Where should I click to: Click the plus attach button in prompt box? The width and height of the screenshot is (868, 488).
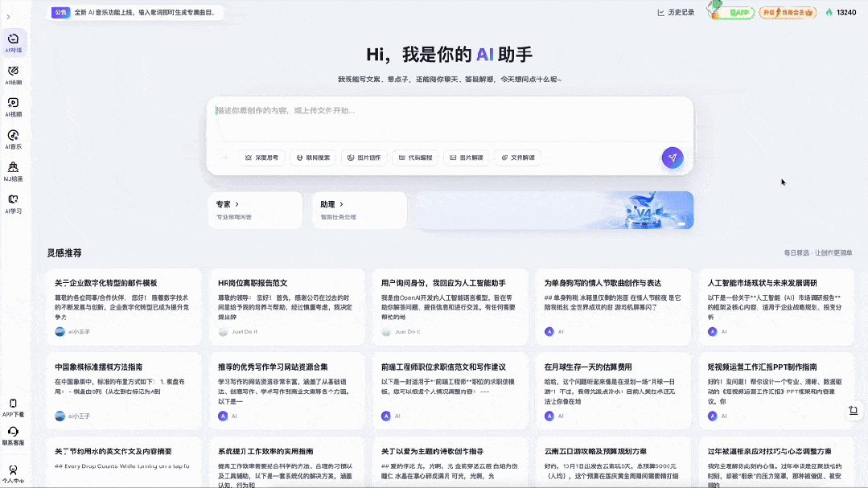[x=224, y=158]
